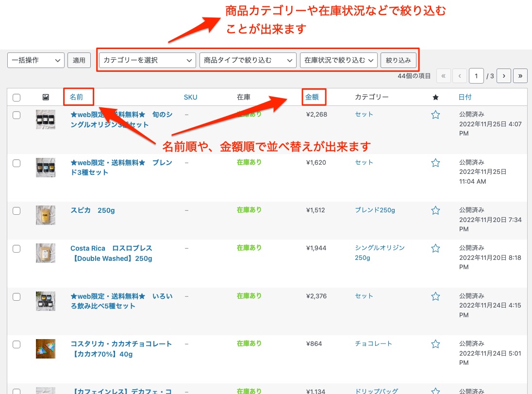Screen dimensions: 532x394
Task: Go to the next page arrow
Action: click(504, 76)
